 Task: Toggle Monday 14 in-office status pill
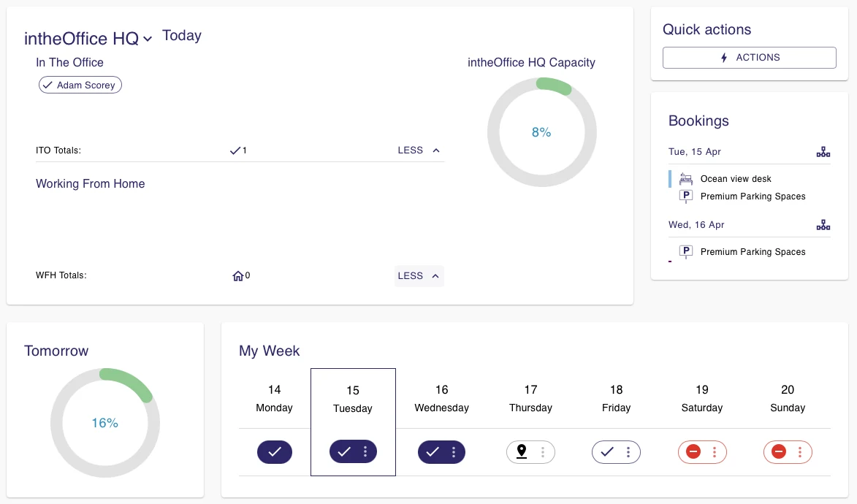point(275,452)
